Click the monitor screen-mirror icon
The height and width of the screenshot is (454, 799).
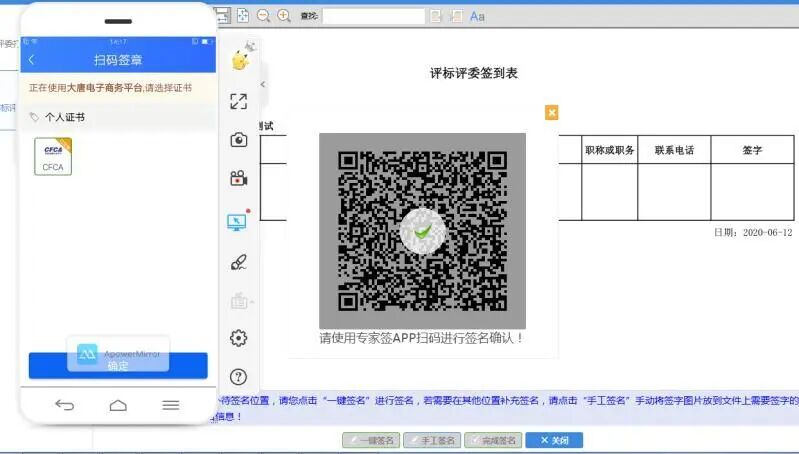click(237, 222)
